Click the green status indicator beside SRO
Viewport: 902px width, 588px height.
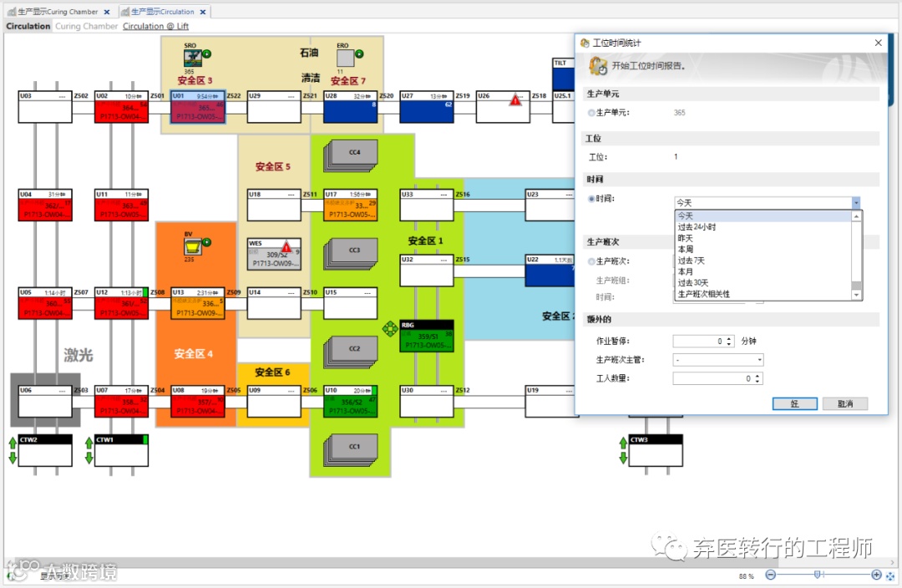206,53
